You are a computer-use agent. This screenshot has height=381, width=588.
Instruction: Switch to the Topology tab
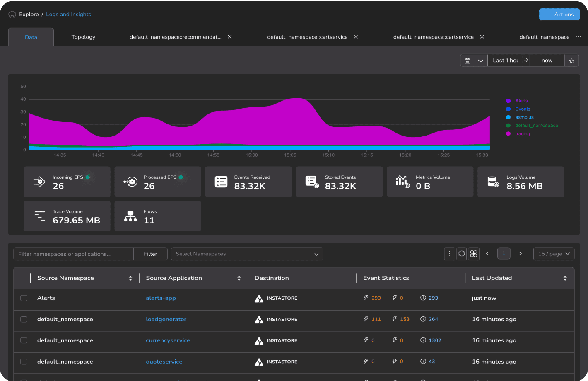click(x=83, y=37)
